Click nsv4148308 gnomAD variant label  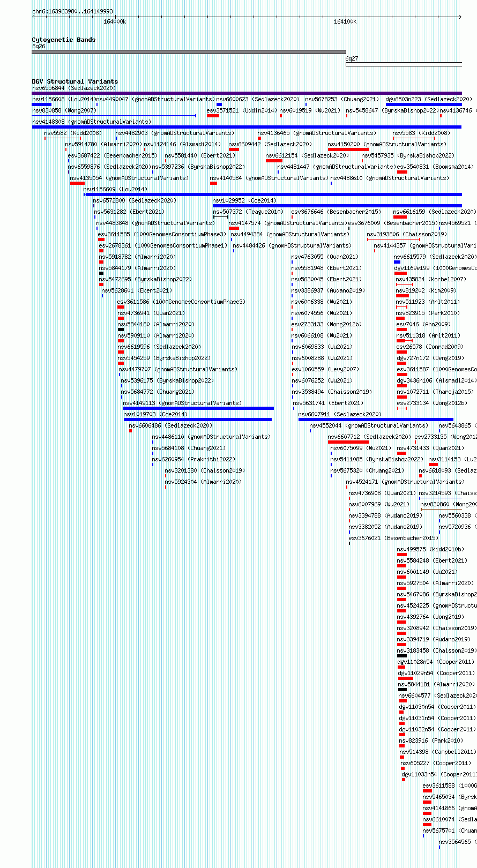pos(92,122)
